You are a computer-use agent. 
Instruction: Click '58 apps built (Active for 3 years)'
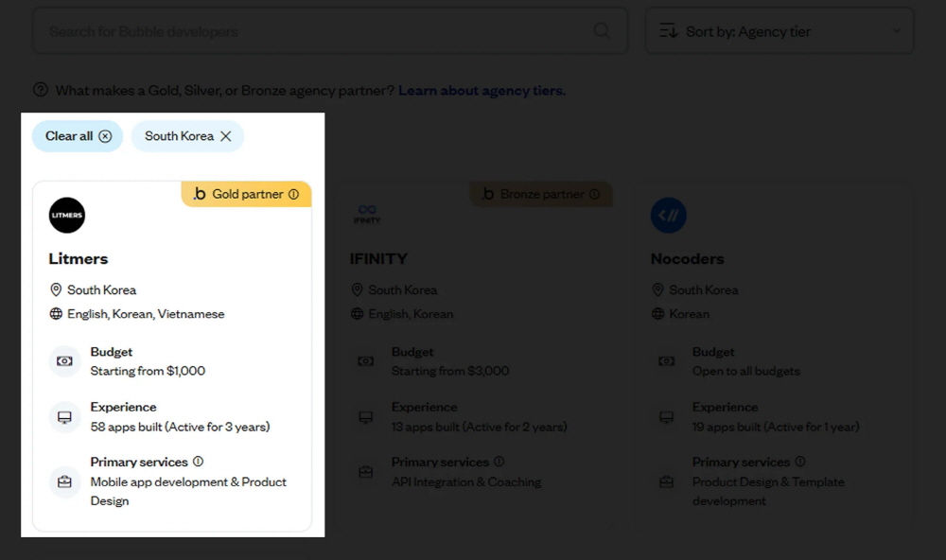pos(181,428)
